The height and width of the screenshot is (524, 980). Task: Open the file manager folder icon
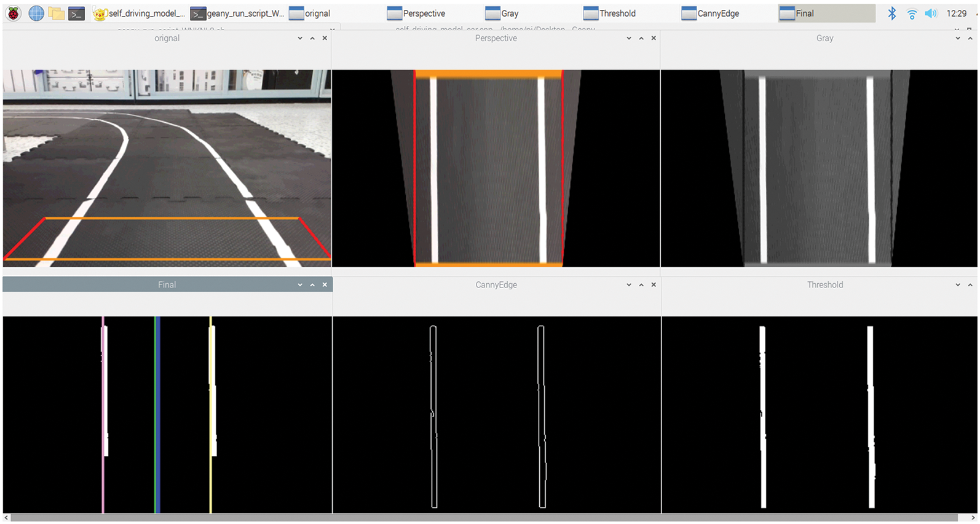[x=57, y=13]
